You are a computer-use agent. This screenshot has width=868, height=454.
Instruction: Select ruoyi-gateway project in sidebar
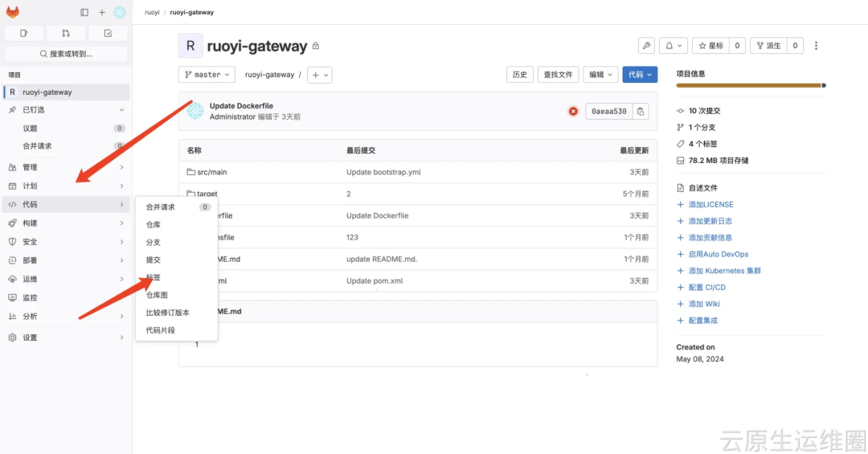click(67, 92)
